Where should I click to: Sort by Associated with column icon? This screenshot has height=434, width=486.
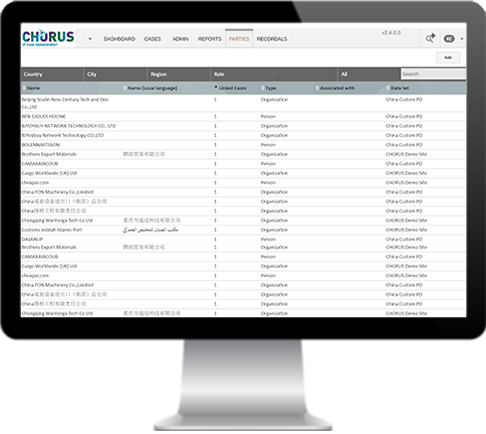(317, 88)
